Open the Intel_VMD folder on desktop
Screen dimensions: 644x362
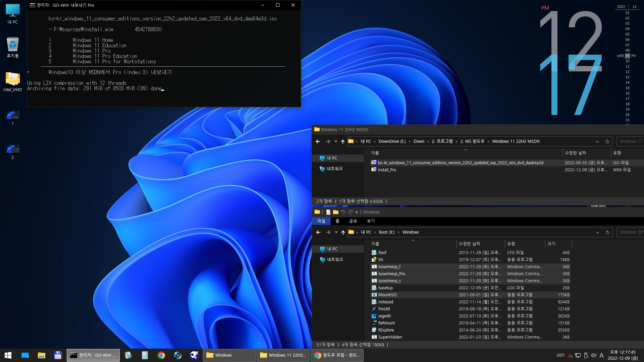point(13,81)
